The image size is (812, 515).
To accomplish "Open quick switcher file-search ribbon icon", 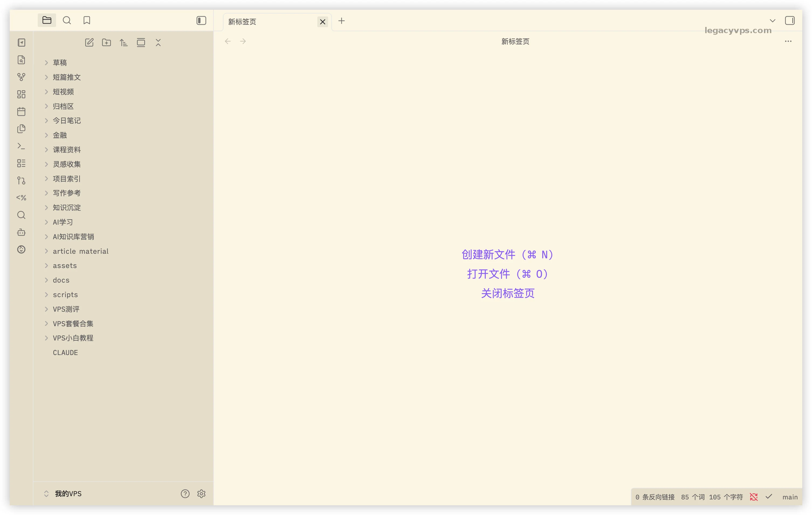I will point(21,60).
